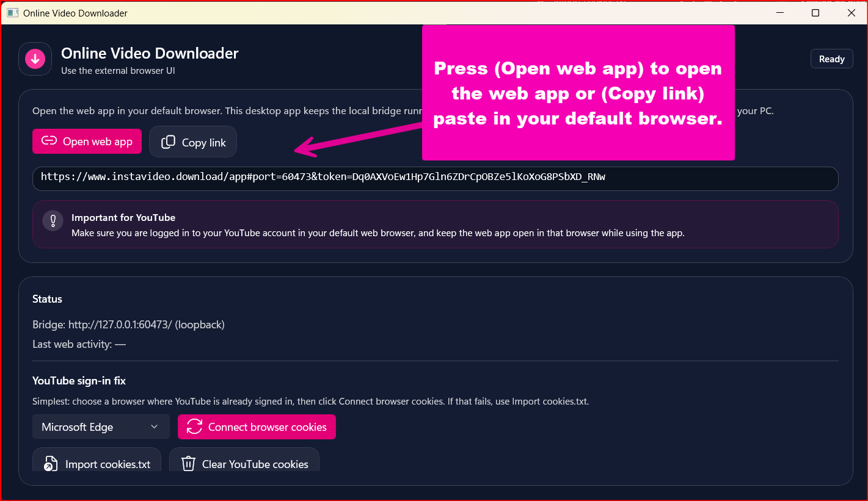Click the link icon on Open web app
Viewport: 868px width, 501px height.
coord(49,141)
